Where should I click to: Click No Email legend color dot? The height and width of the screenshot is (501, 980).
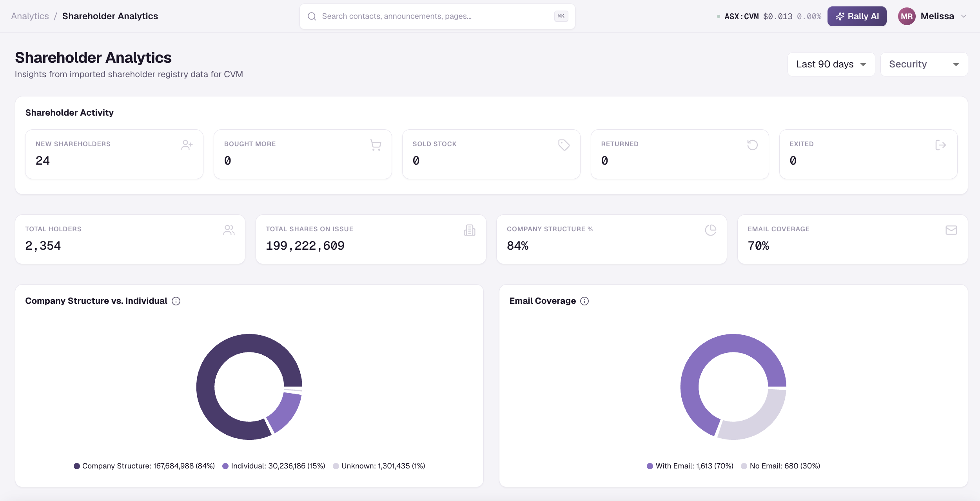[x=744, y=466]
